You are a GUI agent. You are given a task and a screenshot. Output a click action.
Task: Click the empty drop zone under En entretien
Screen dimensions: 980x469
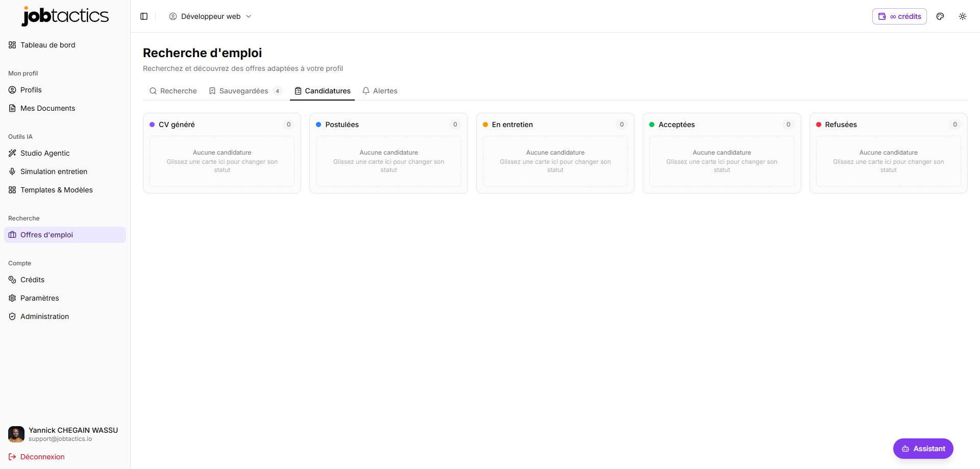coord(555,161)
